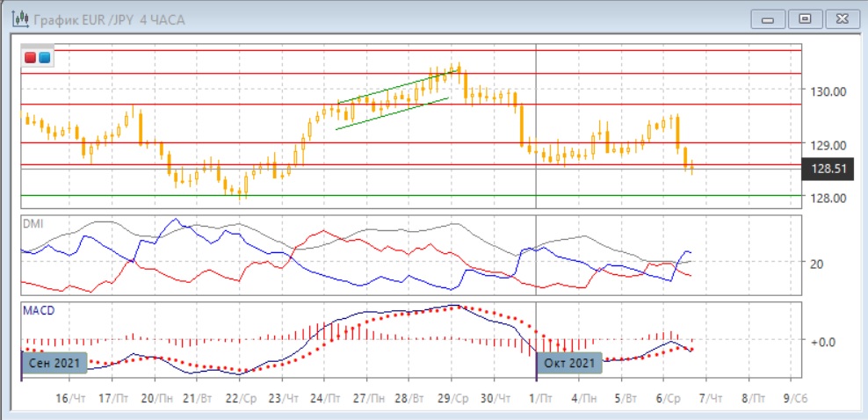The width and height of the screenshot is (868, 420).
Task: Click the 20 level label on the DMI panel
Action: (x=816, y=264)
